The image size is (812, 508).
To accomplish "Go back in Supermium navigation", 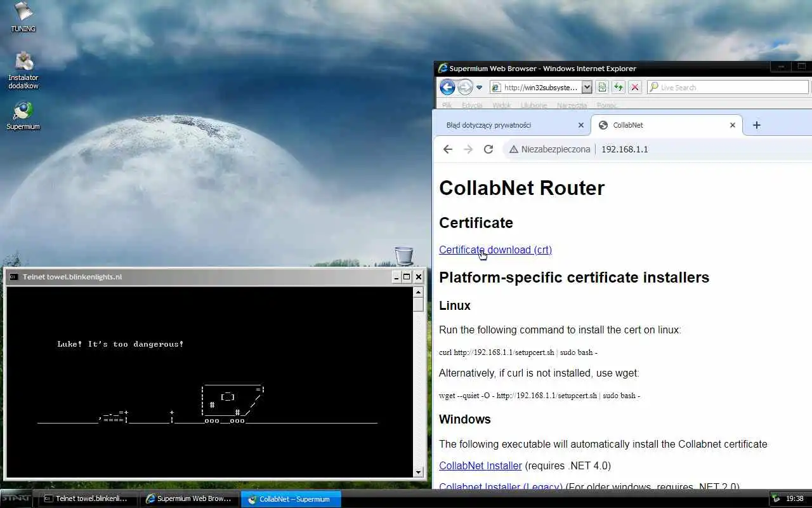I will [448, 149].
